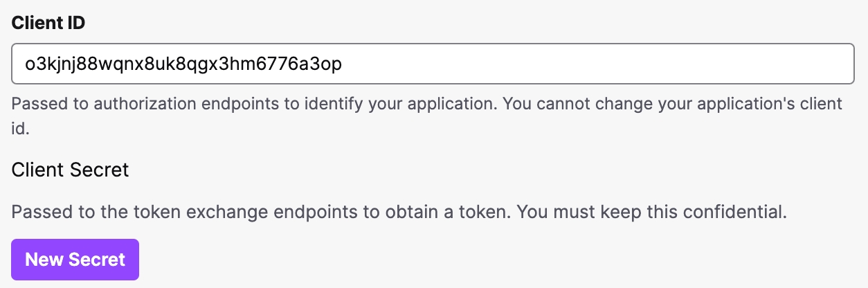Click the New Secret button
Image resolution: width=868 pixels, height=288 pixels.
75,260
